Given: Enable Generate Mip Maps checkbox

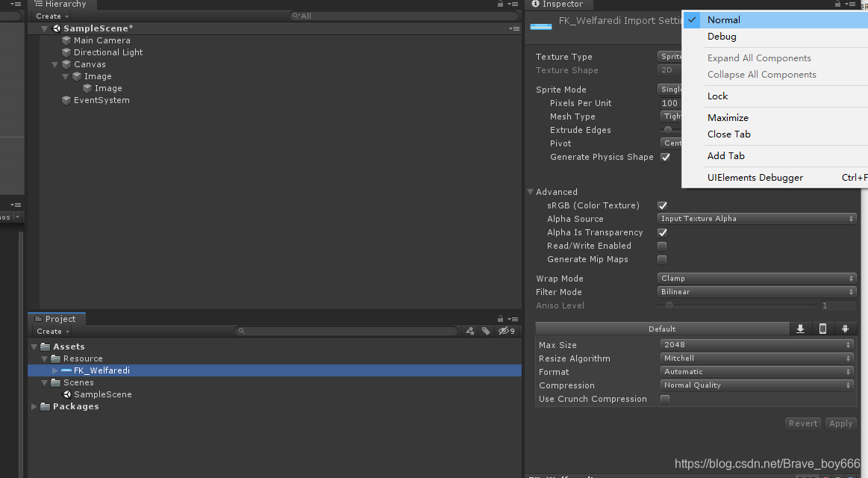Looking at the screenshot, I should [x=662, y=259].
